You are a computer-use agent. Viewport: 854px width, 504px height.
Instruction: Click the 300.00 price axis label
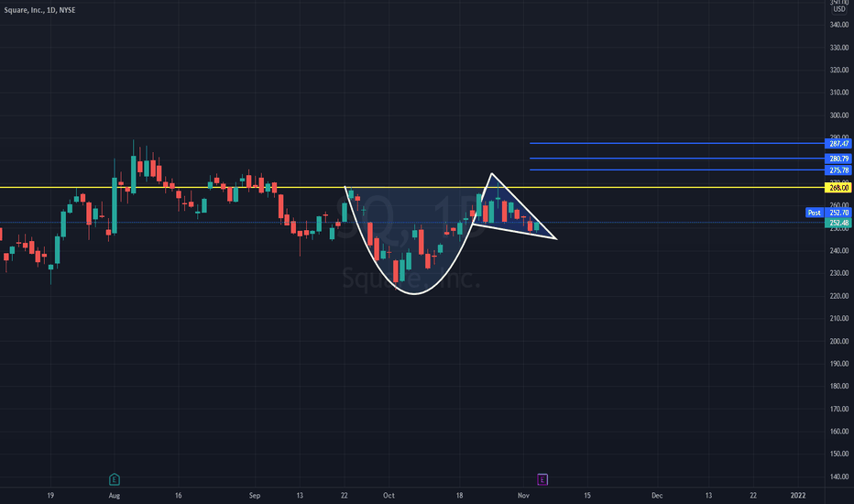[839, 115]
